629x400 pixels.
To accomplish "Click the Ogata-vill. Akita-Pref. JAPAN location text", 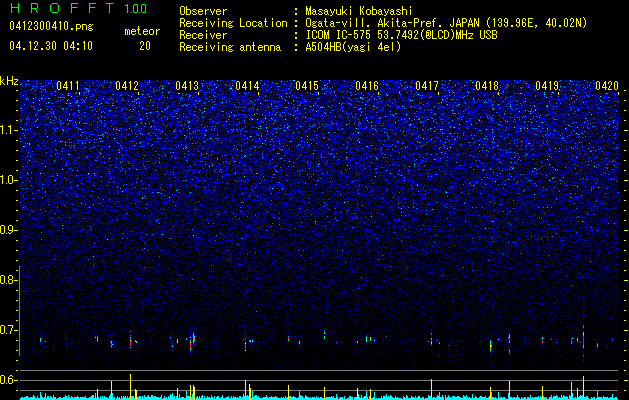I will tap(445, 23).
